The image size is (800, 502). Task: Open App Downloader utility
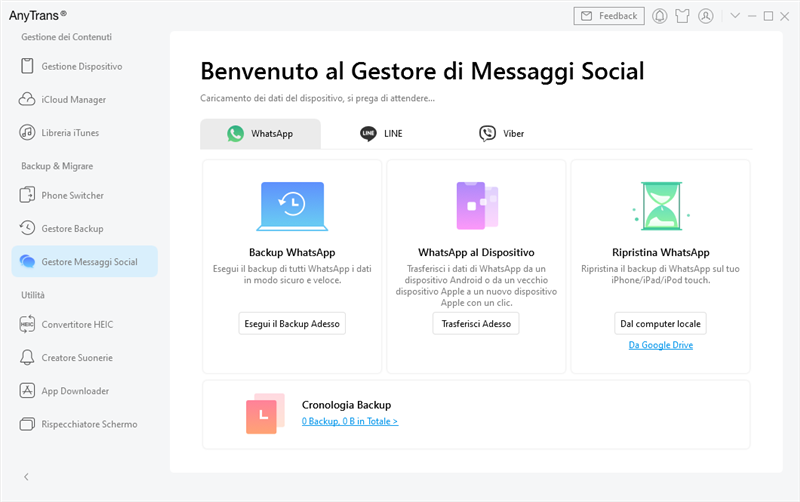(x=85, y=391)
